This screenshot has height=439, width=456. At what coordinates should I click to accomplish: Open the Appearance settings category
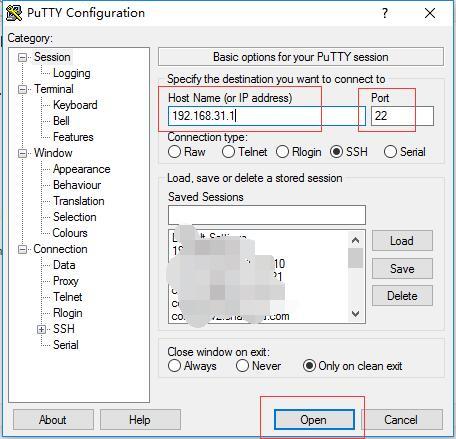tap(82, 169)
